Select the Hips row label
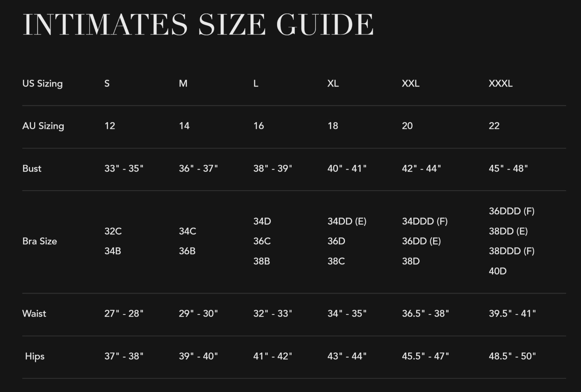Viewport: 581px width, 392px height. coord(35,356)
